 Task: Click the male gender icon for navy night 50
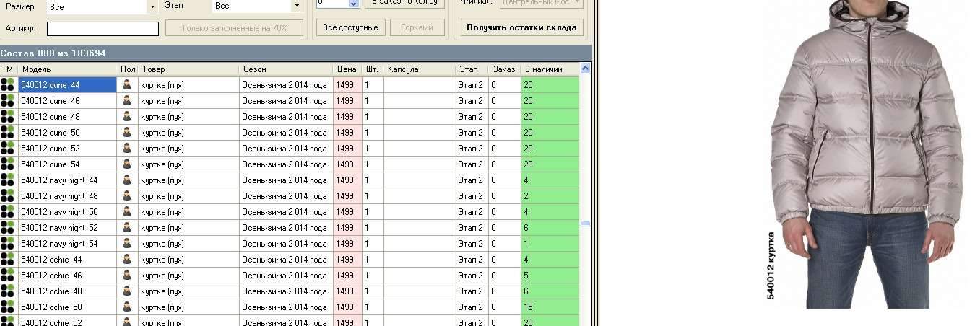click(x=127, y=212)
